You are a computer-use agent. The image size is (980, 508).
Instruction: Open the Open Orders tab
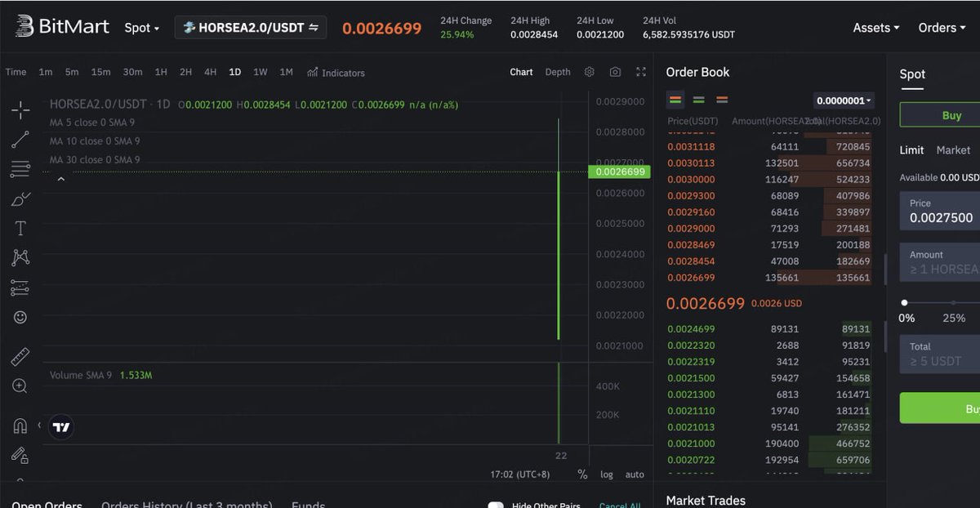click(x=47, y=505)
